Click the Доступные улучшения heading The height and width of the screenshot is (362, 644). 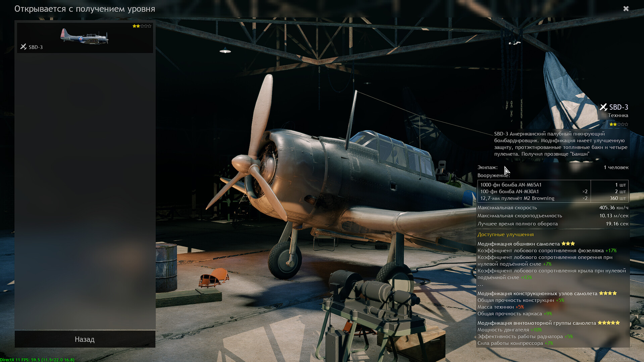[x=505, y=235]
